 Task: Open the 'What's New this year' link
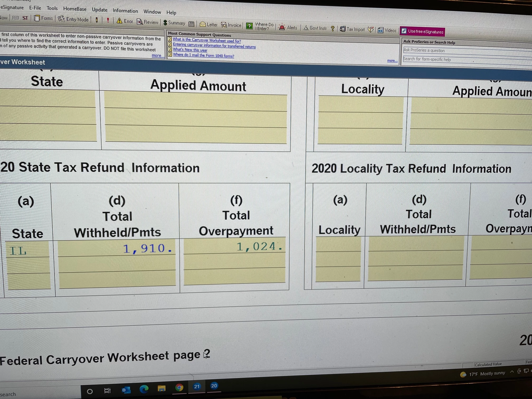190,50
